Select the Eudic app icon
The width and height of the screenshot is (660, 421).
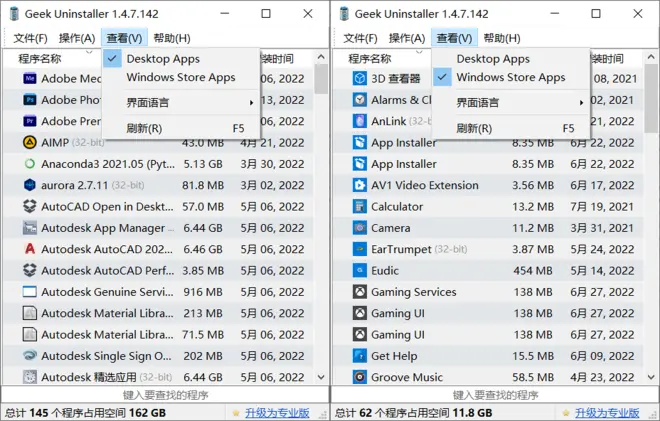click(x=359, y=271)
